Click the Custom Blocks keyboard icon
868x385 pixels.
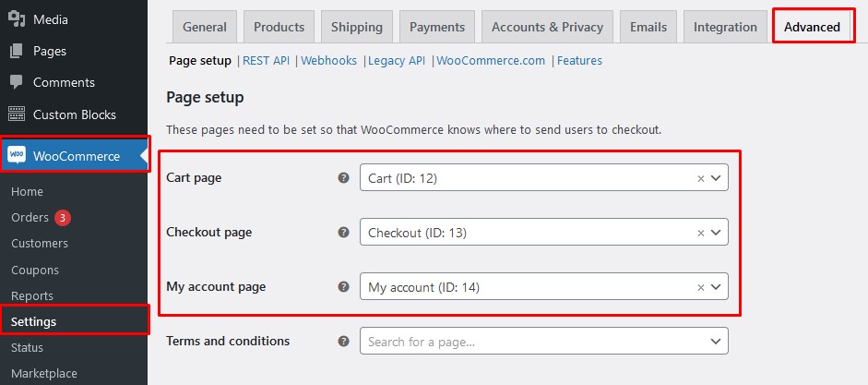tap(16, 114)
